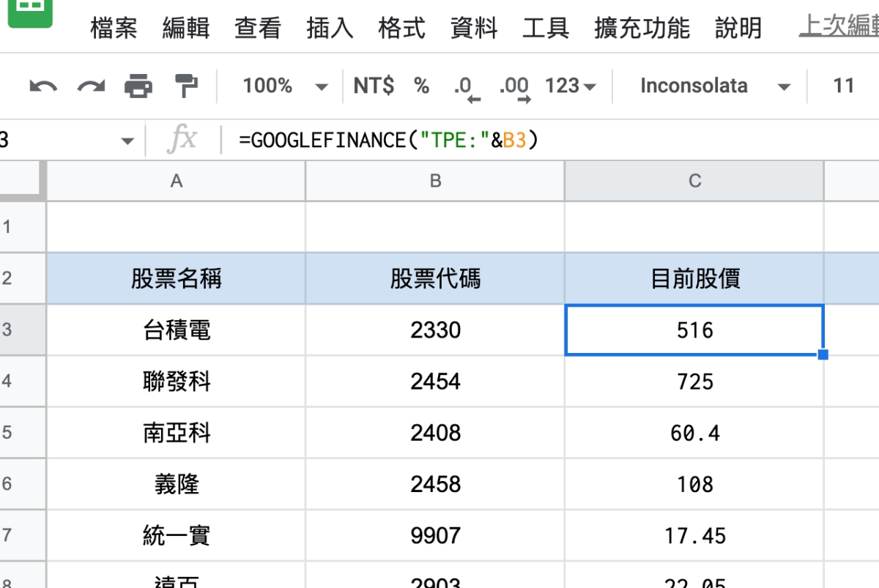Open the 資料 menu
Screen dimensions: 879x588
[x=473, y=29]
